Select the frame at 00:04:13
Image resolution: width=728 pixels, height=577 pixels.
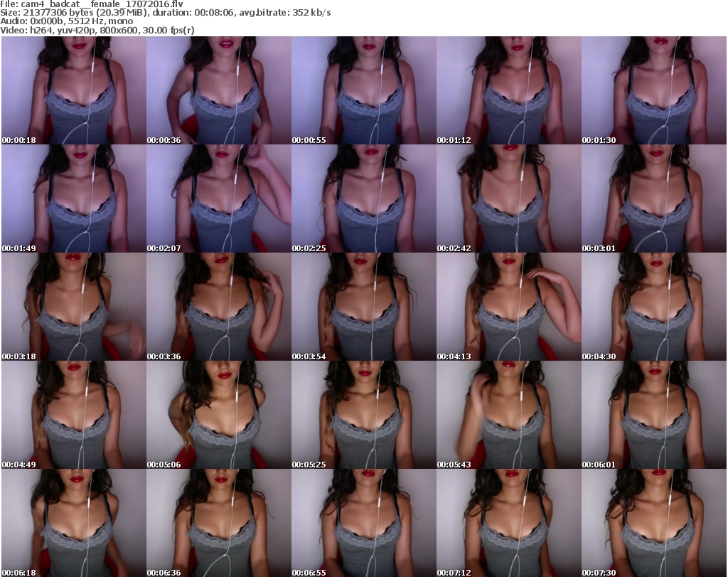509,307
